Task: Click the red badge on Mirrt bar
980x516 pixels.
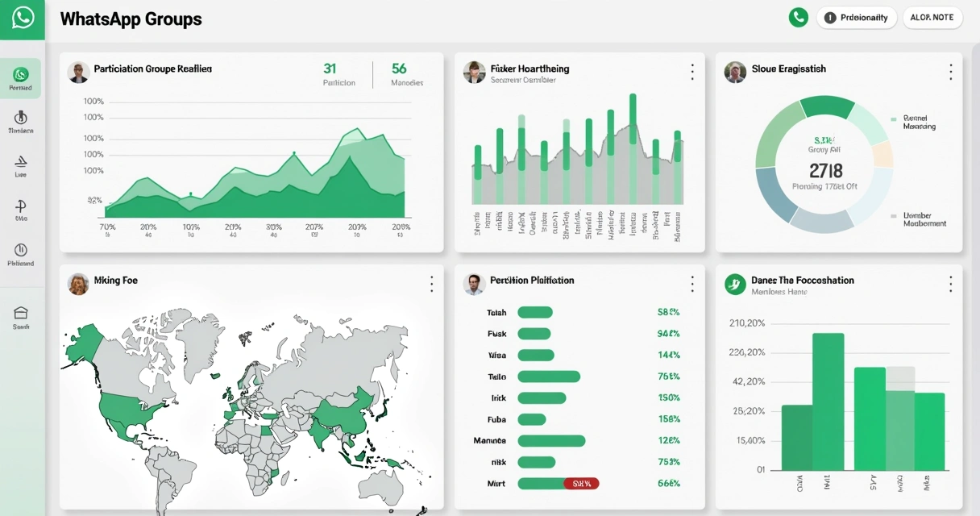Action: coord(581,484)
